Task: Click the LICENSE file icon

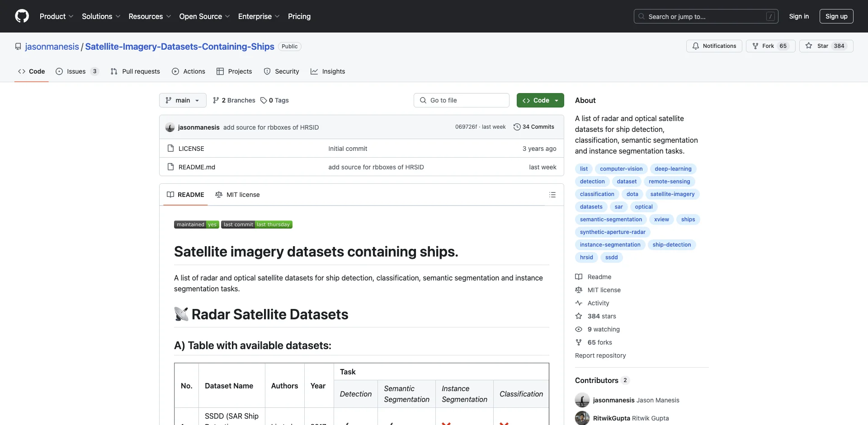Action: coord(170,148)
